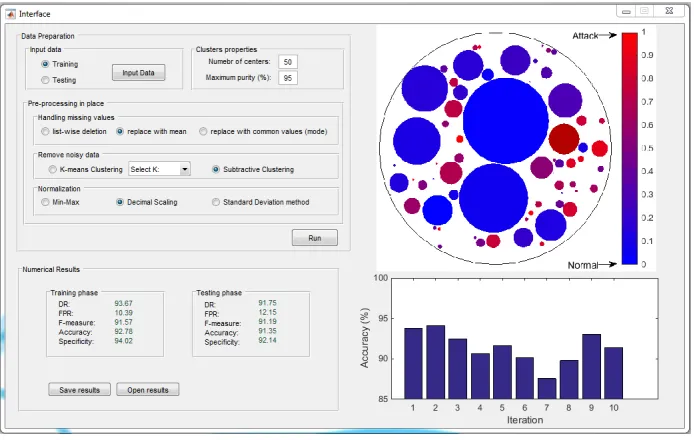
Task: Click the Training F-measure value 91.57
Action: tap(123, 322)
